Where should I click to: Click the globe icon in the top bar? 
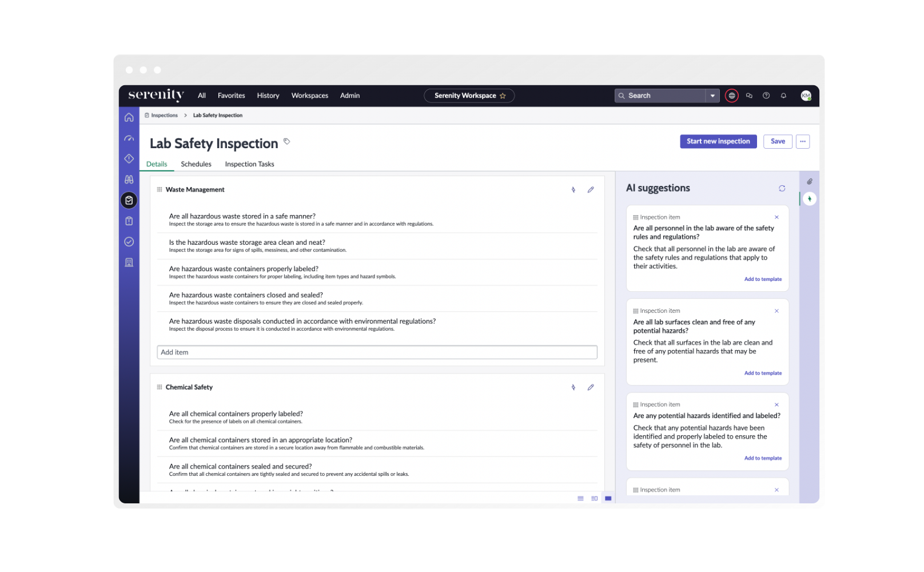coord(731,96)
